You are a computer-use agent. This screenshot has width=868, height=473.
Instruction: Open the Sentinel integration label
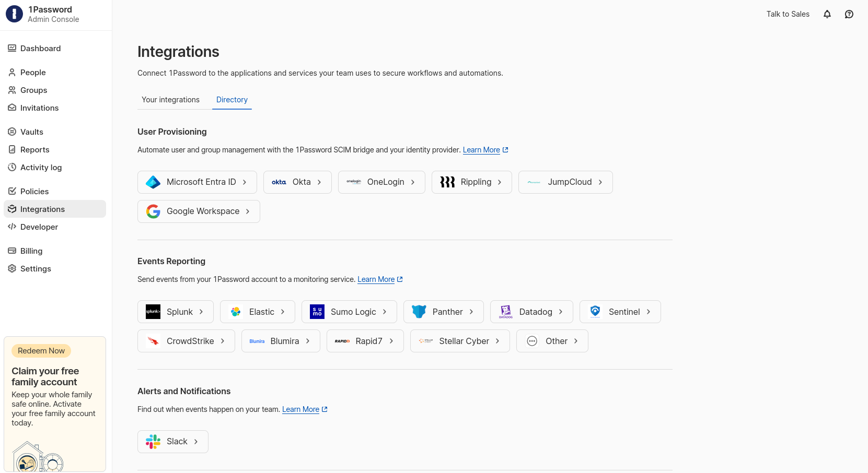pos(624,312)
